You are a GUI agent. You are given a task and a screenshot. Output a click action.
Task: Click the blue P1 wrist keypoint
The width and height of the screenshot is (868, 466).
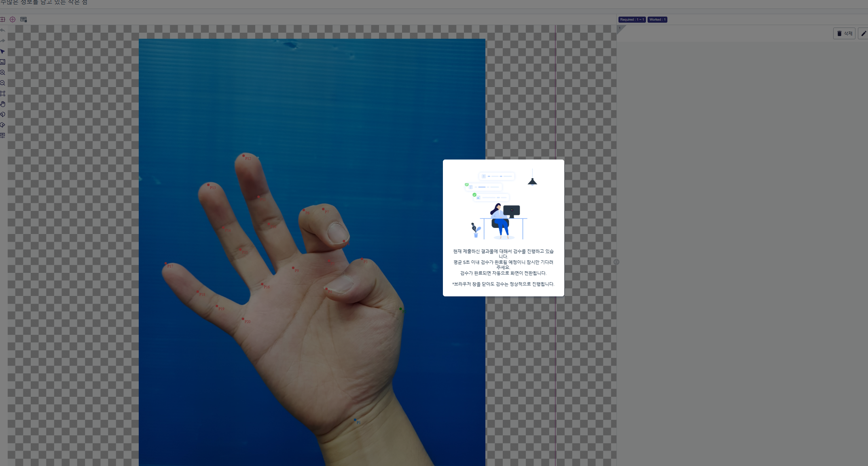[x=355, y=420]
